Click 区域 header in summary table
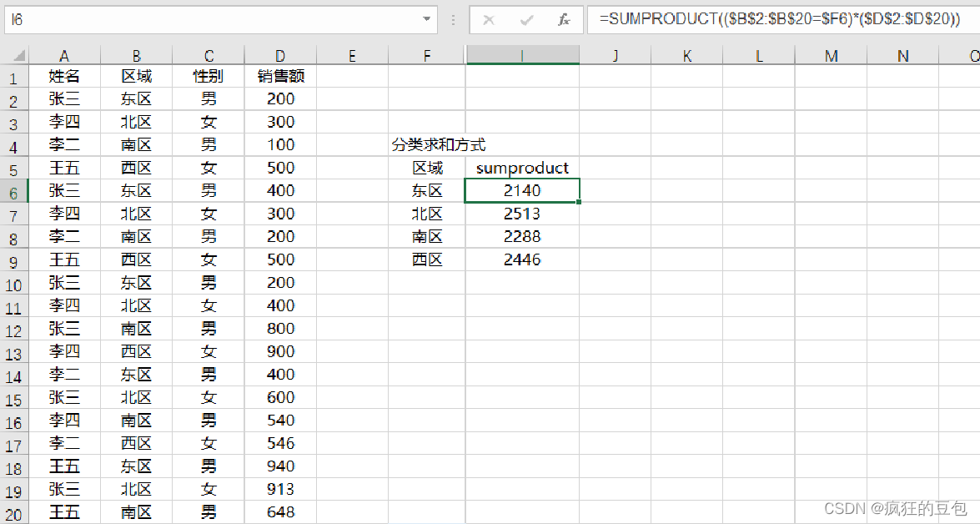This screenshot has width=980, height=524. [x=427, y=168]
